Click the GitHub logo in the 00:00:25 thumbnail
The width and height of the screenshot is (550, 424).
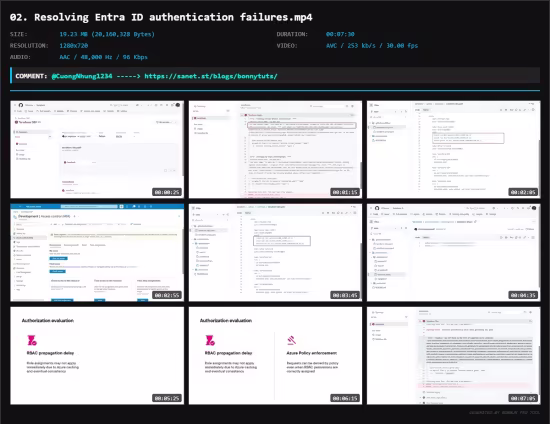click(x=21, y=105)
